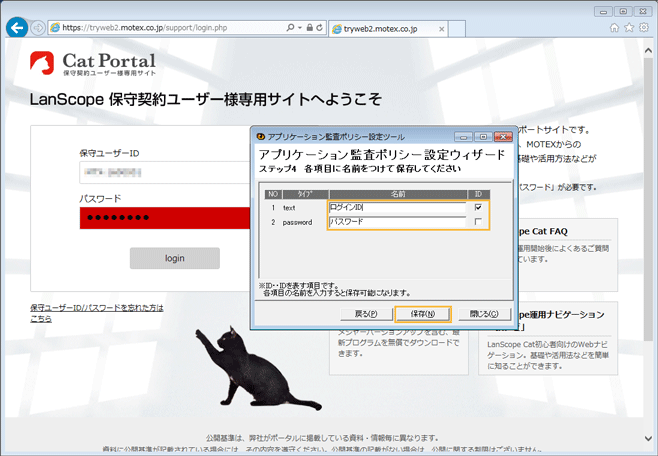Screen dimensions: 658x456
Task: Open the address bar dropdown arrow
Action: (x=300, y=28)
